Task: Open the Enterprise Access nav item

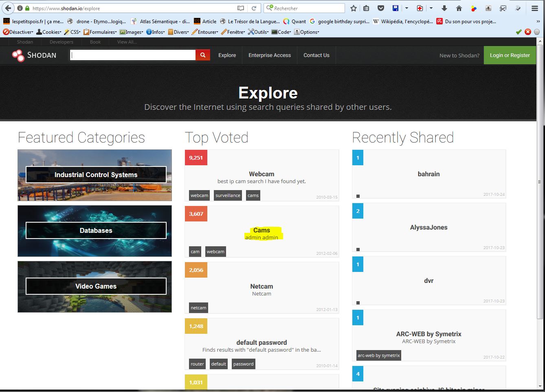Action: 270,55
